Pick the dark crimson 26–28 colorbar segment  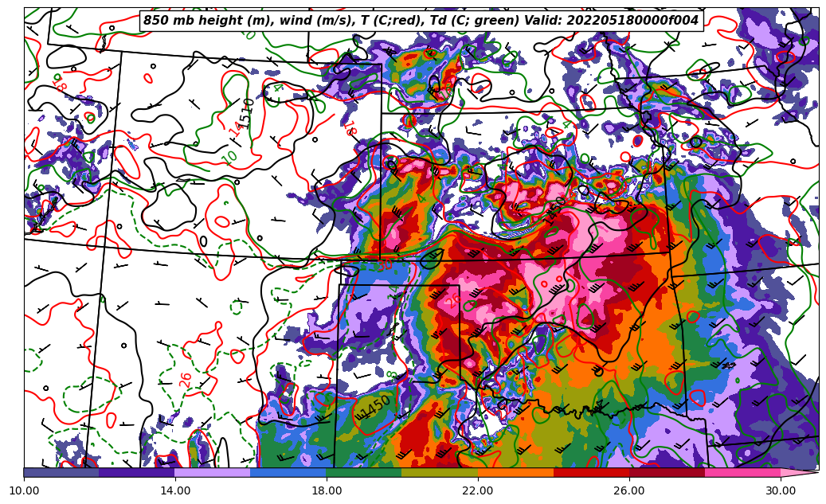[x=667, y=472]
